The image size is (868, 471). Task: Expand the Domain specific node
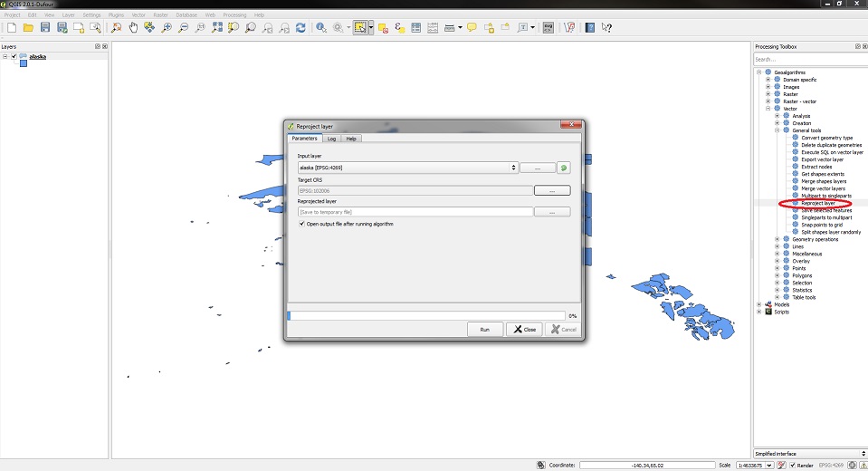coord(768,79)
